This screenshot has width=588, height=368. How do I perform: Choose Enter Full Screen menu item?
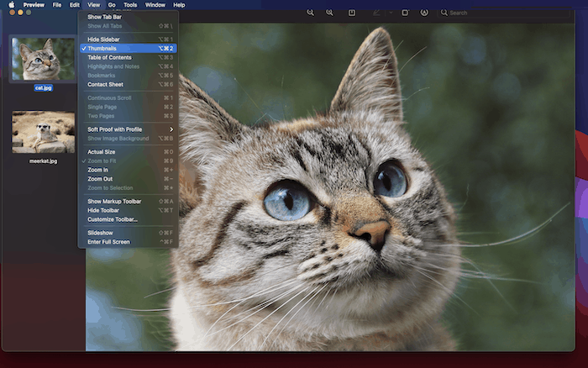(128, 242)
